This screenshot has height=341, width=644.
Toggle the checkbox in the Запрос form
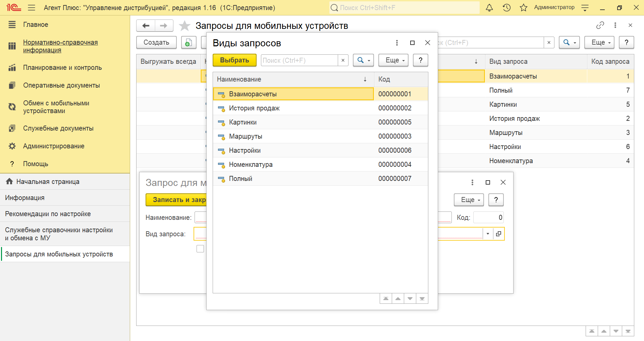pyautogui.click(x=200, y=249)
